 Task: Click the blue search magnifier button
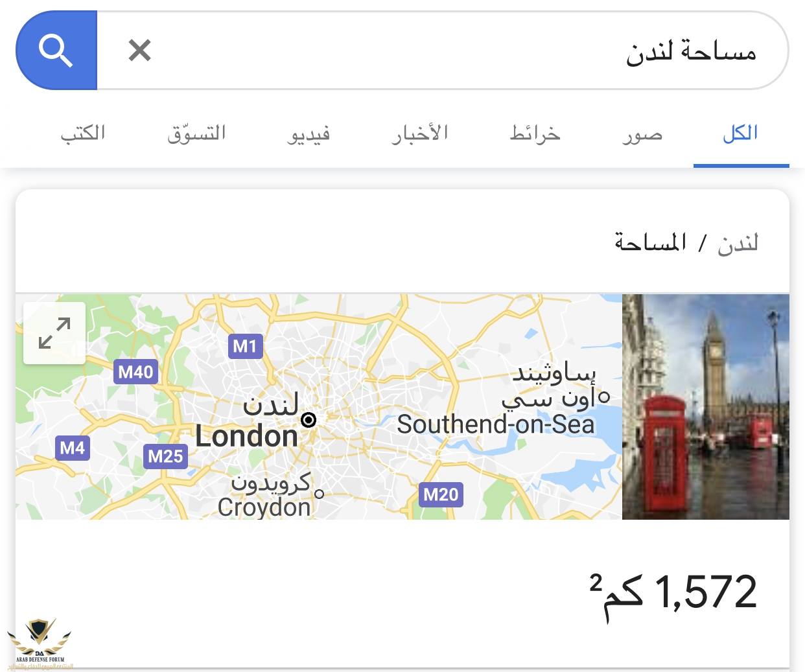[x=56, y=51]
